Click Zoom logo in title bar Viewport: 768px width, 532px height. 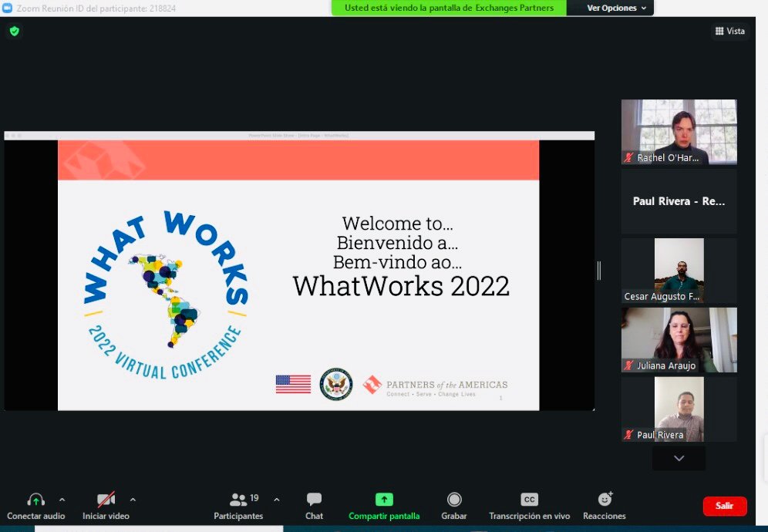pos(8,8)
